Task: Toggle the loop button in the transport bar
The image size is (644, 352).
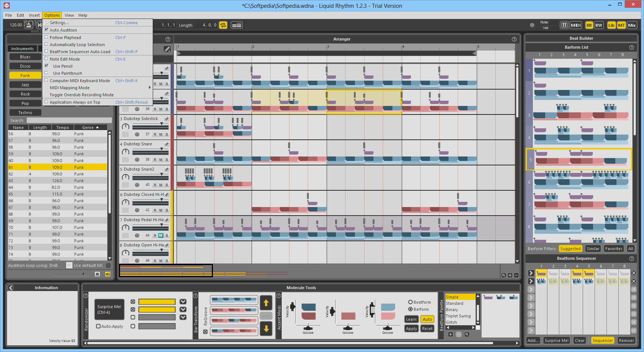Action: [223, 25]
